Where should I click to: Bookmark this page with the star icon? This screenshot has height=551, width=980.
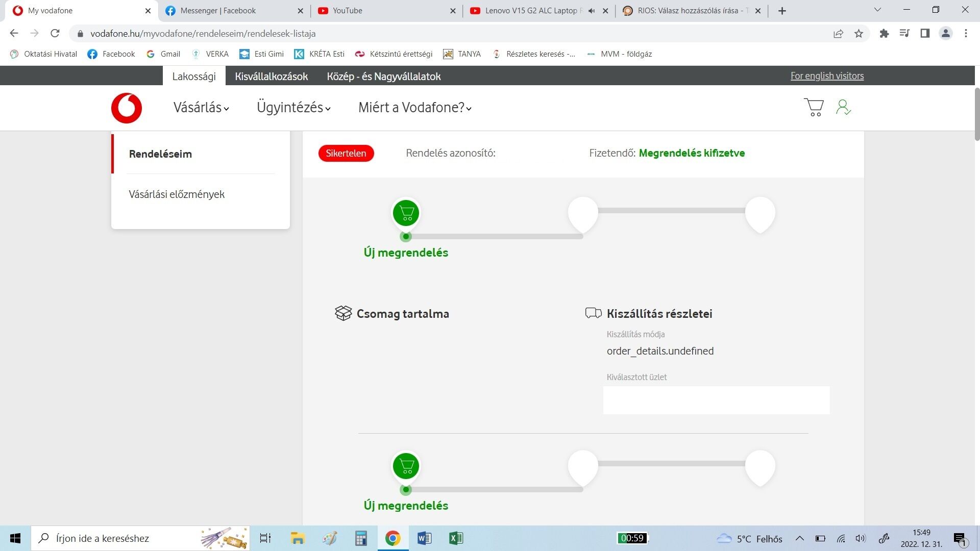pos(859,33)
